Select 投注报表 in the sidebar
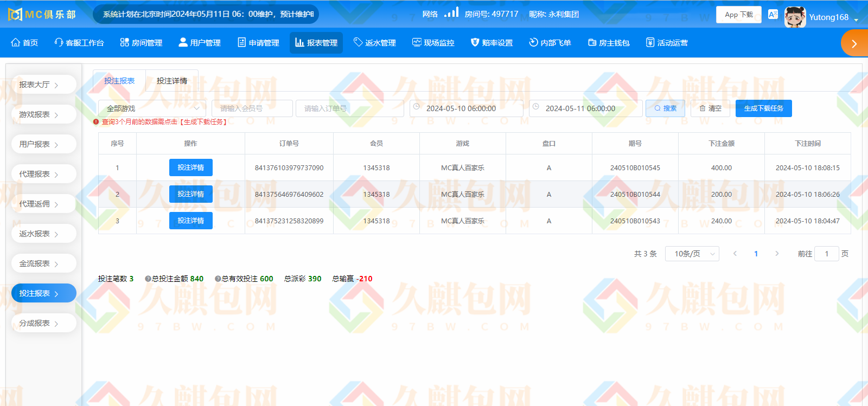The image size is (868, 406). pyautogui.click(x=43, y=293)
